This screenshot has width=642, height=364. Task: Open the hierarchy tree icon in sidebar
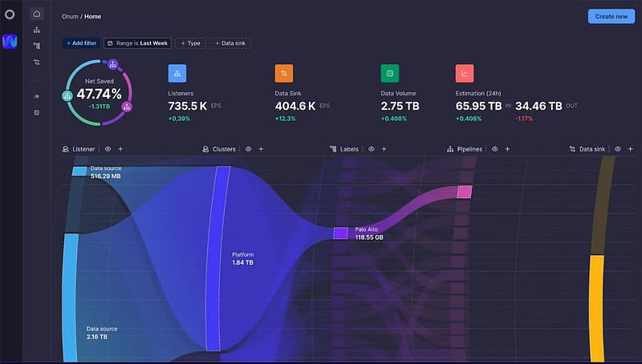pos(36,30)
